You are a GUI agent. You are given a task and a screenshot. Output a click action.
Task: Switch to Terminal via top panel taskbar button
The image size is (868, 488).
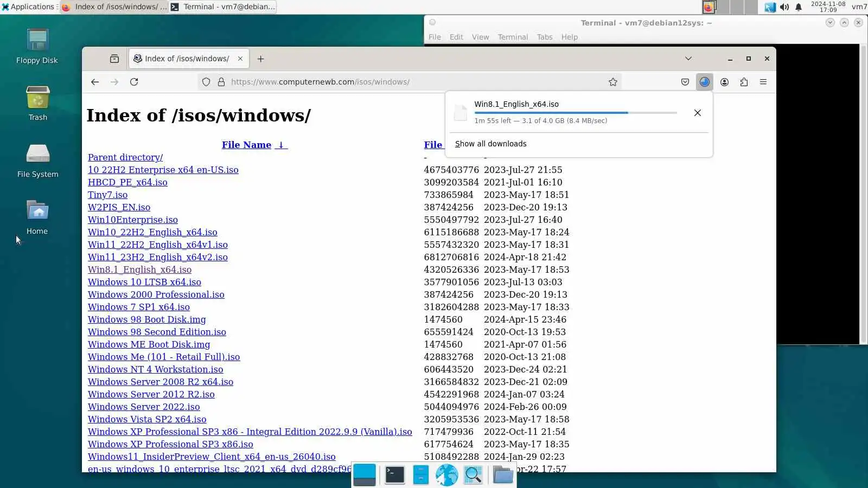tap(223, 7)
